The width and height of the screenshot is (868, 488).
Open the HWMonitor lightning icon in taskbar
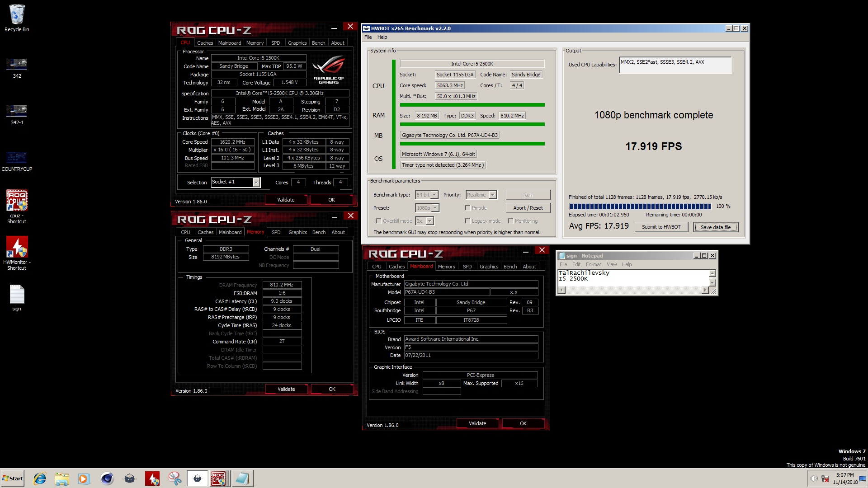click(x=152, y=479)
